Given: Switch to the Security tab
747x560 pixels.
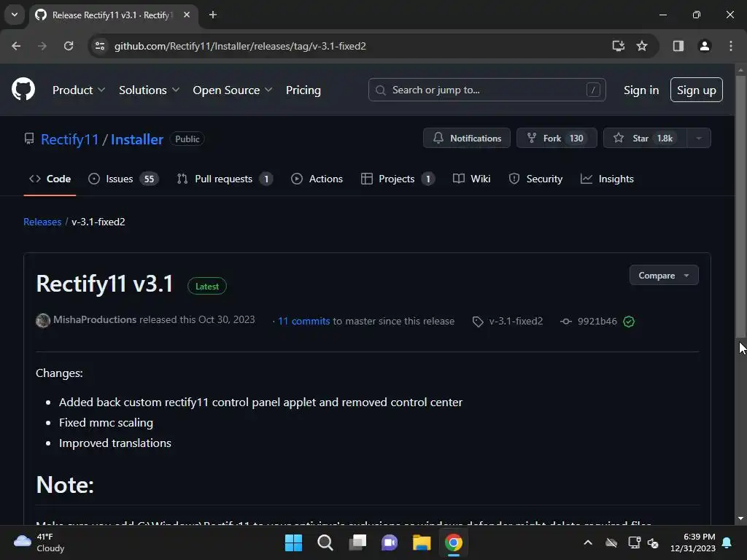Looking at the screenshot, I should [535, 179].
